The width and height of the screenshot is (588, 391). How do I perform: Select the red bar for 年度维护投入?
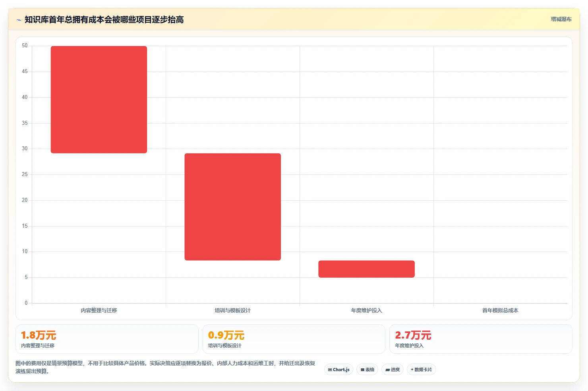(366, 269)
